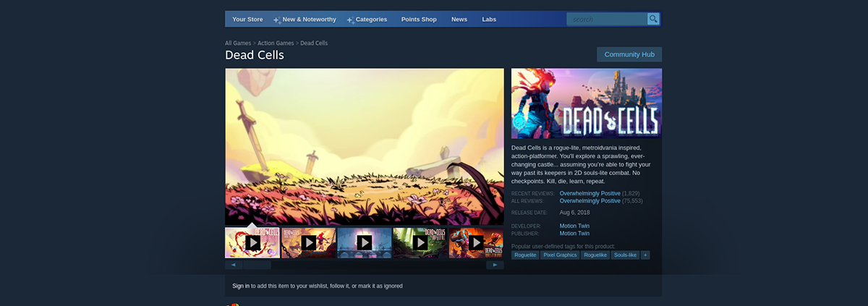Expand more tags with plus button
Screen dimensions: 868x306
pos(645,255)
